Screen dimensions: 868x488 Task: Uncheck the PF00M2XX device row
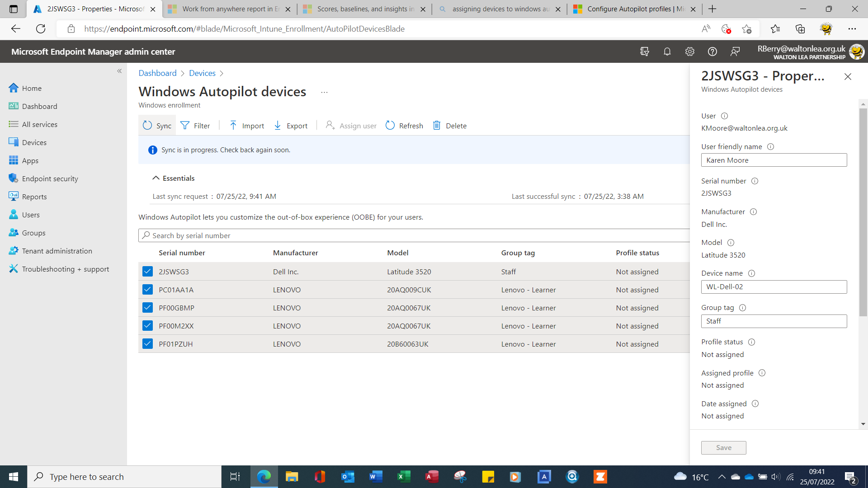coord(147,325)
